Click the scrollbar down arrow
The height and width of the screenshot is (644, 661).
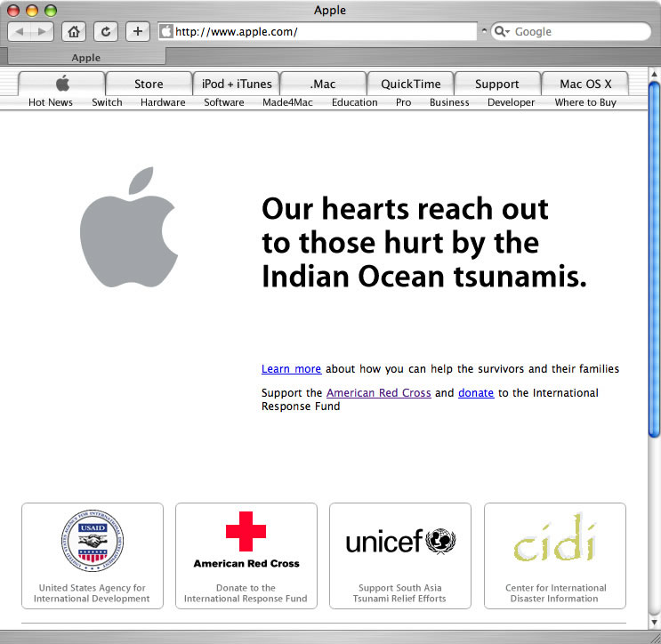tap(654, 622)
